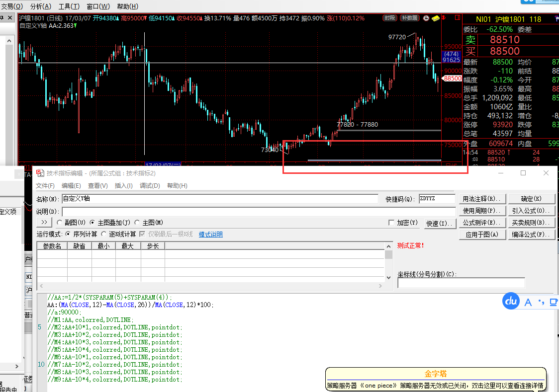Image resolution: width=559 pixels, height=392 pixels.
Task: Click the 'A' language icon in Baidu IME bar
Action: point(528,302)
